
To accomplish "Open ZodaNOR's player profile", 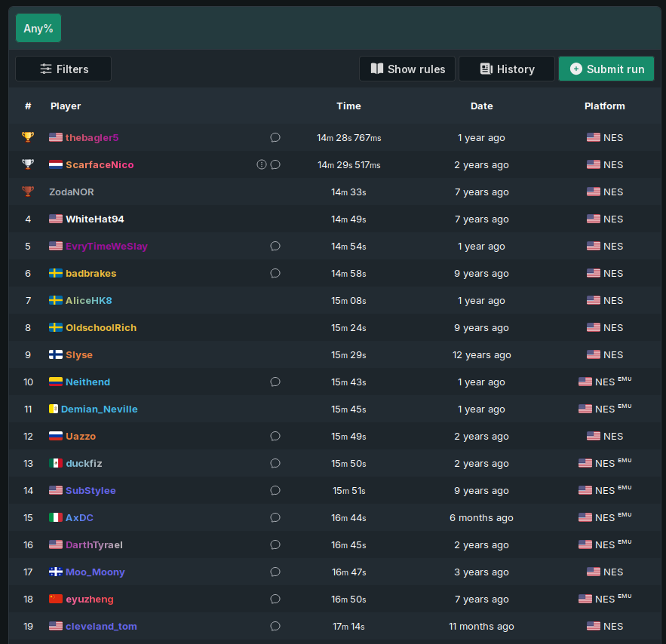I will coord(72,192).
